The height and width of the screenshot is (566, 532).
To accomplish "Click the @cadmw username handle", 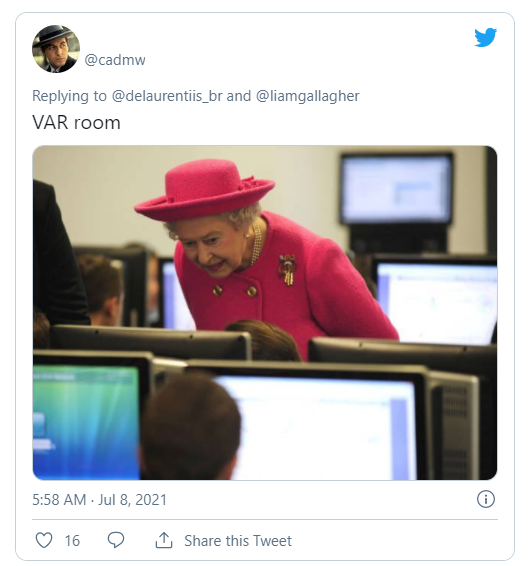I will tap(115, 60).
